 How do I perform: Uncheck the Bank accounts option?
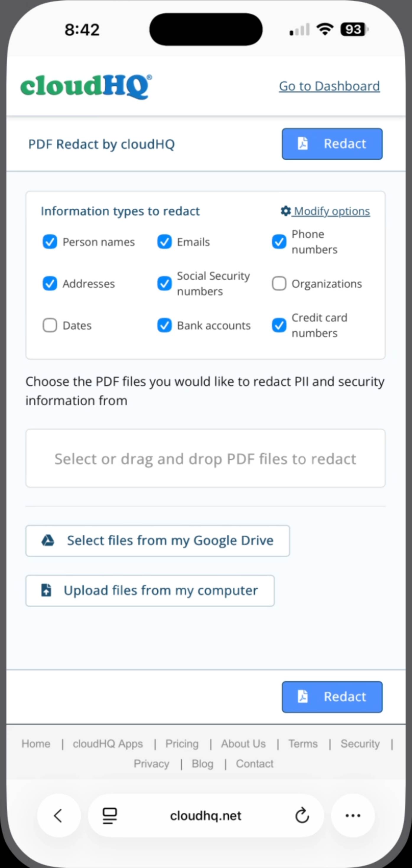164,325
